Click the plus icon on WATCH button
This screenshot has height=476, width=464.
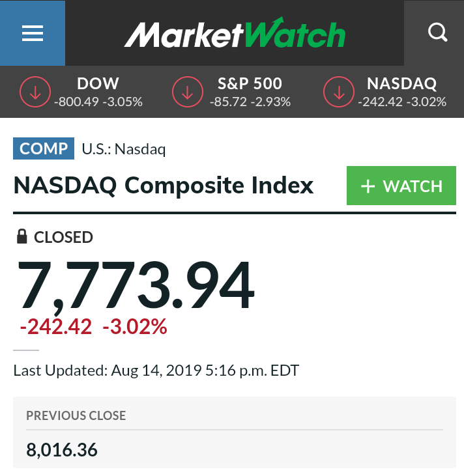click(368, 187)
